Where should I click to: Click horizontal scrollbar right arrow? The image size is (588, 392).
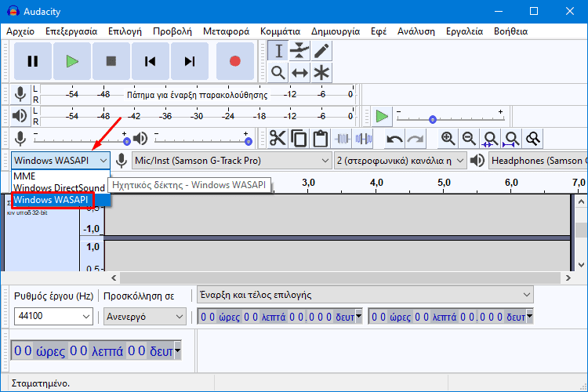pyautogui.click(x=568, y=278)
